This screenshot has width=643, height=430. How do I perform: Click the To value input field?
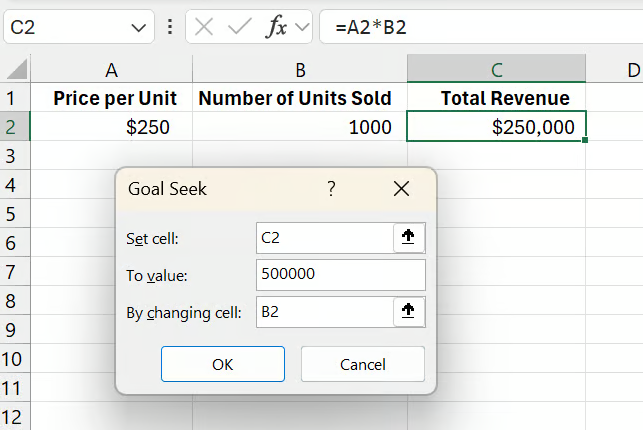[340, 275]
